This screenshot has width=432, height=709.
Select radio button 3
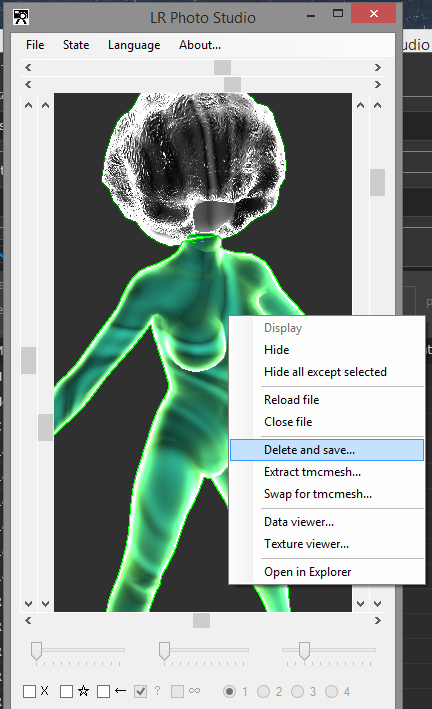click(x=298, y=691)
